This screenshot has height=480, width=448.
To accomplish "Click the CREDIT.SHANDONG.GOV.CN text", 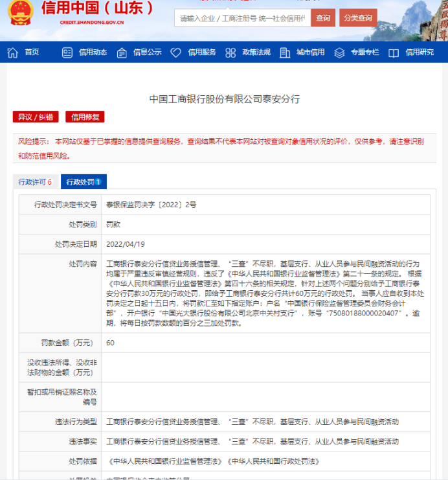I will click(x=92, y=22).
